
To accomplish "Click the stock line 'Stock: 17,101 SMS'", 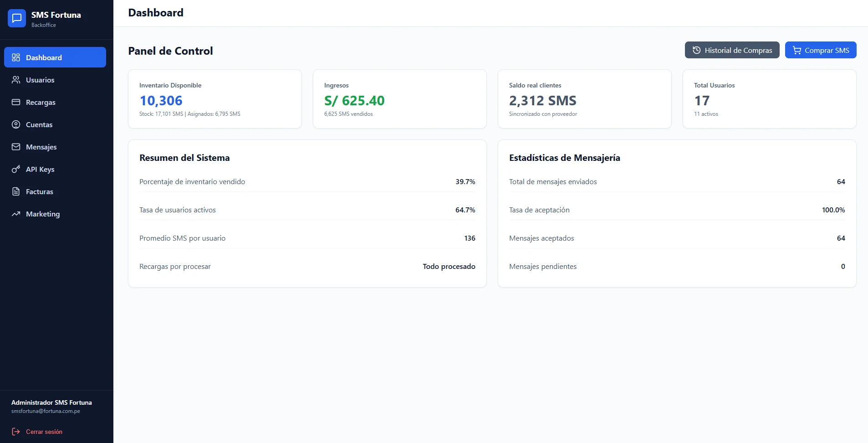I will (x=161, y=114).
